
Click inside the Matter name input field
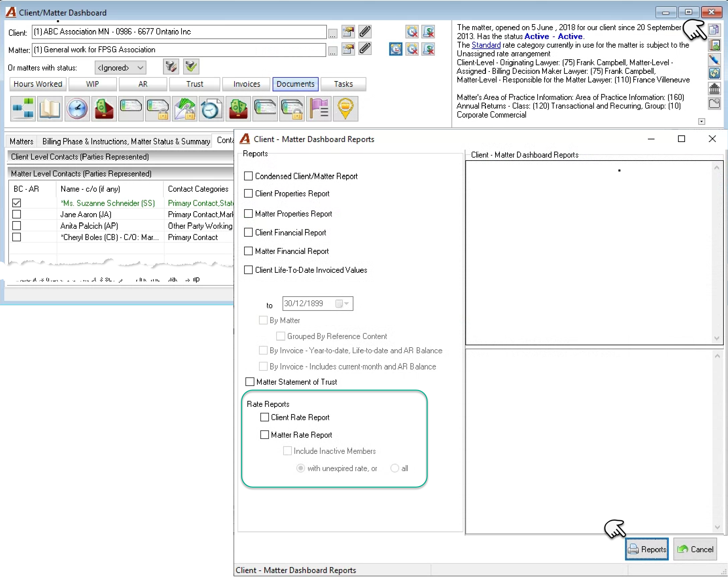179,50
